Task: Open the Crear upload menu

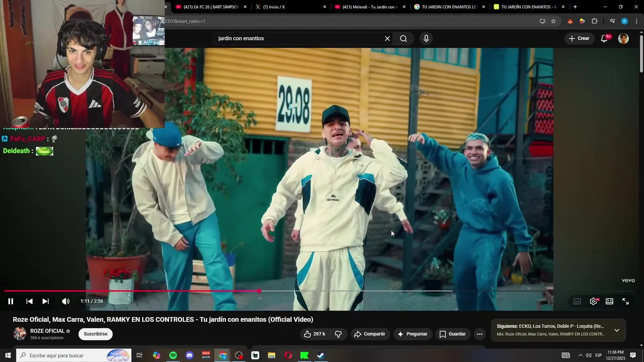Action: click(579, 38)
